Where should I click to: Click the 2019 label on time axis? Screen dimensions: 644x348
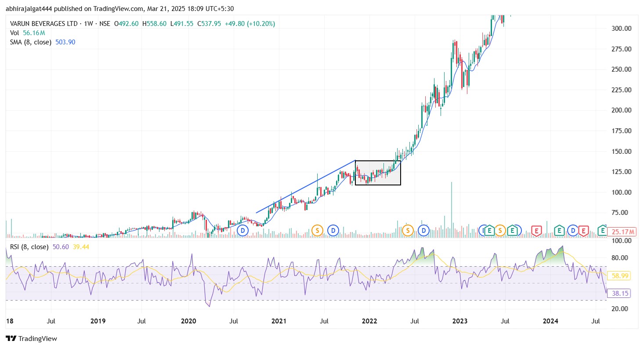[x=98, y=321]
